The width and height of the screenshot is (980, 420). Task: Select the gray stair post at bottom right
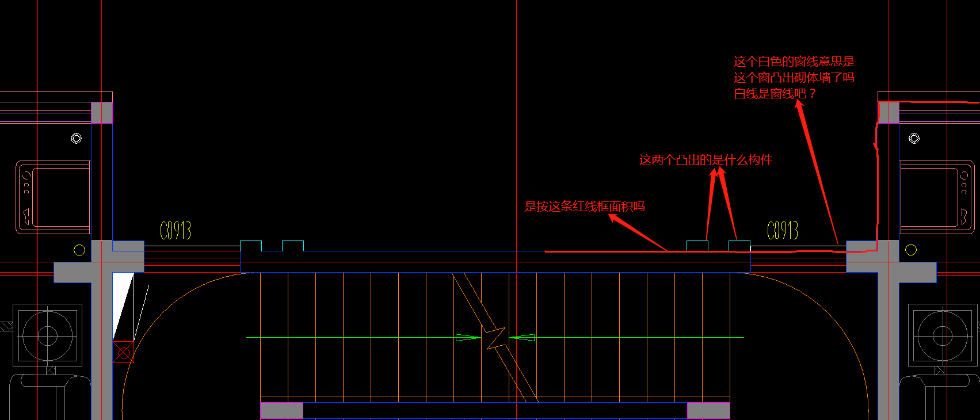tap(709, 411)
